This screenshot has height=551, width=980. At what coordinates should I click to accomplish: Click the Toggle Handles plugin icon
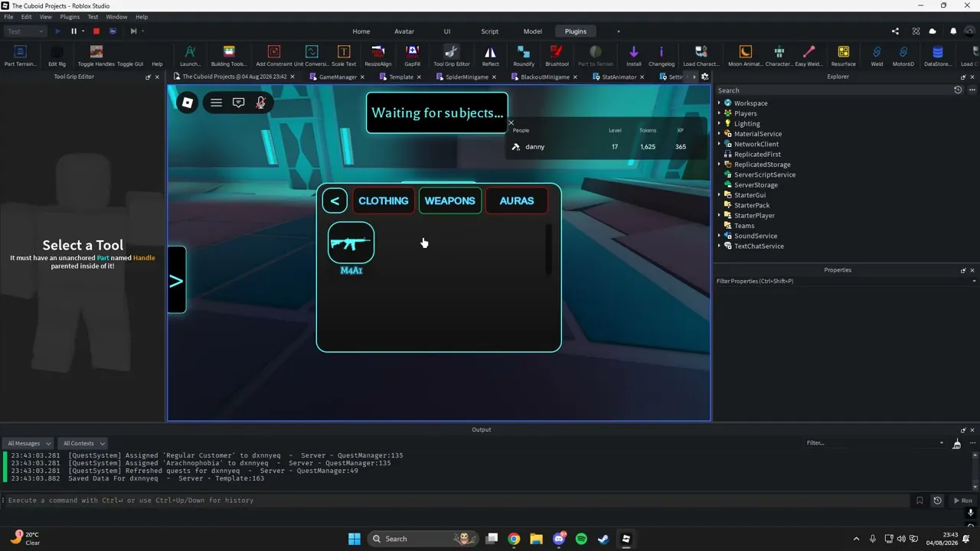(96, 55)
